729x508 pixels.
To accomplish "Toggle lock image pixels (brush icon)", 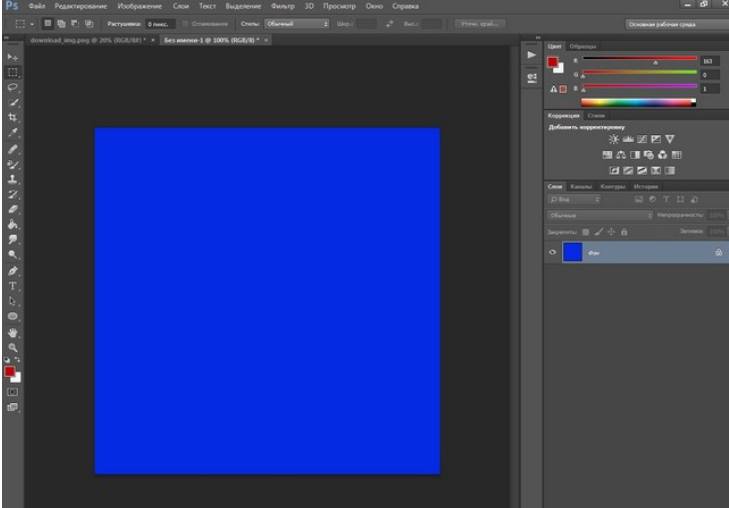I will (x=599, y=231).
